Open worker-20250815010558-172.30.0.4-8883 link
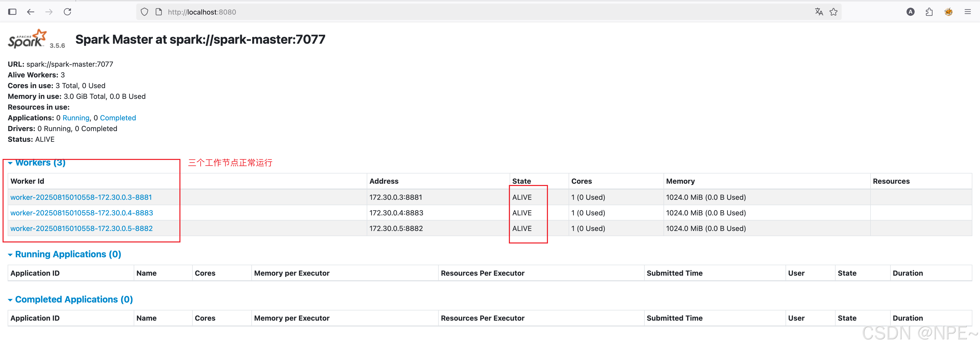Screen dimensions: 980x349 [x=82, y=213]
